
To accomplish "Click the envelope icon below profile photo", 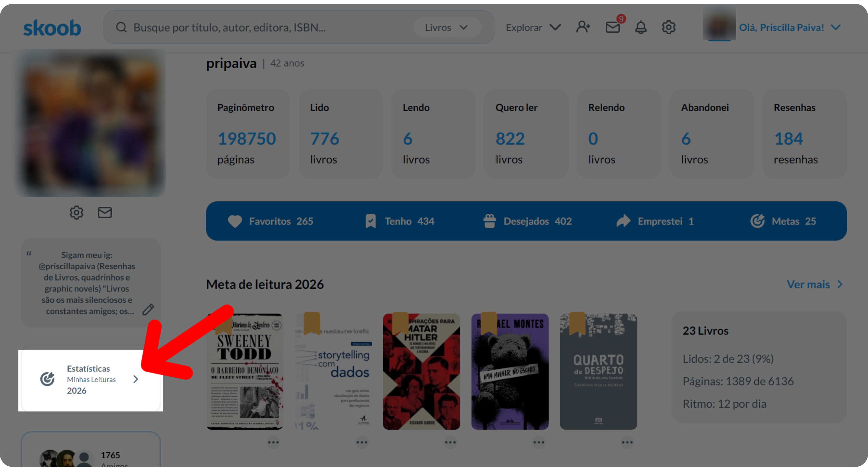I will coord(105,213).
